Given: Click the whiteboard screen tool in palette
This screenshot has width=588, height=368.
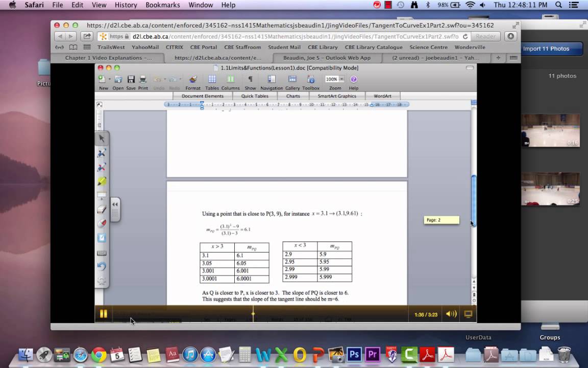Looking at the screenshot, I should (102, 195).
